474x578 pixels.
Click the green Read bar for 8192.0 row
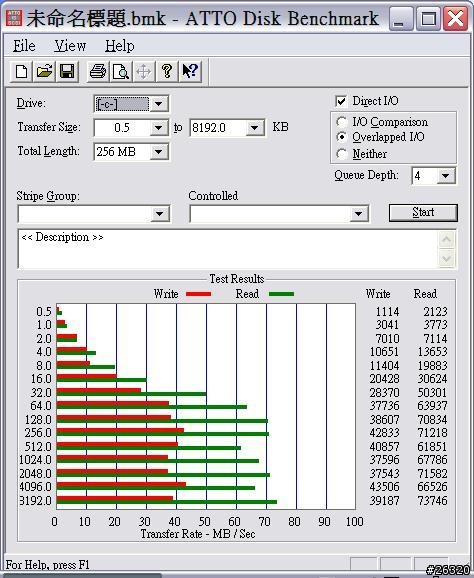point(167,502)
